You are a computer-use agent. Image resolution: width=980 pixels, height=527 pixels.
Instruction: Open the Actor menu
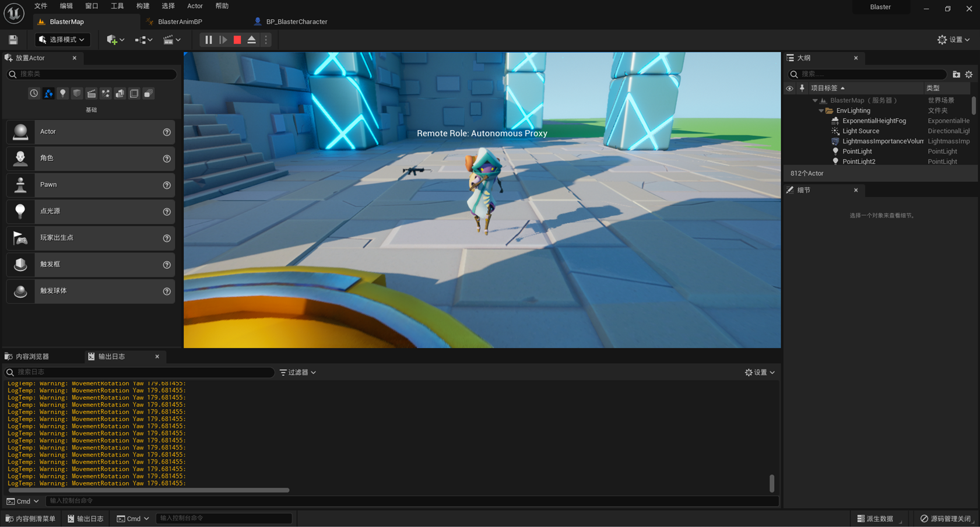[x=195, y=6]
